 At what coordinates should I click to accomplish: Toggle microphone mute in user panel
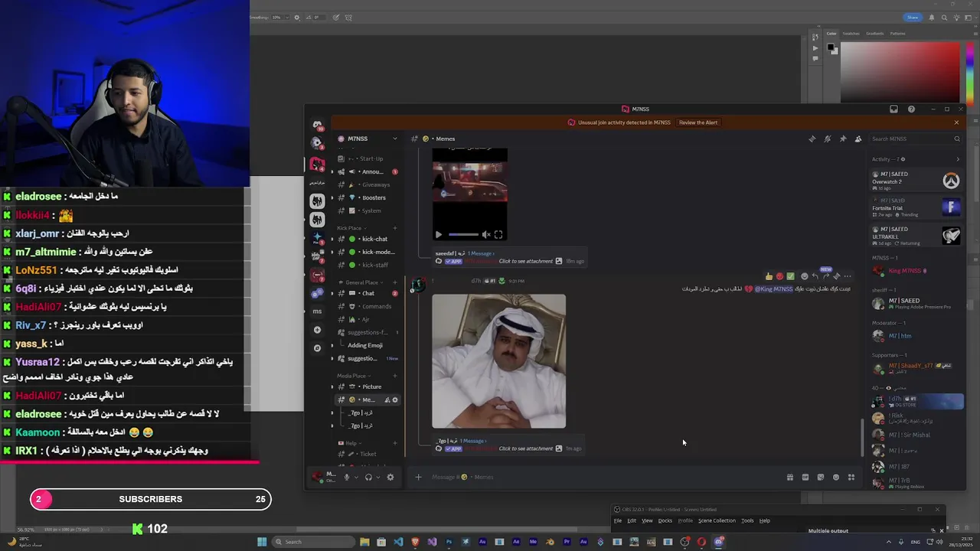coord(346,478)
